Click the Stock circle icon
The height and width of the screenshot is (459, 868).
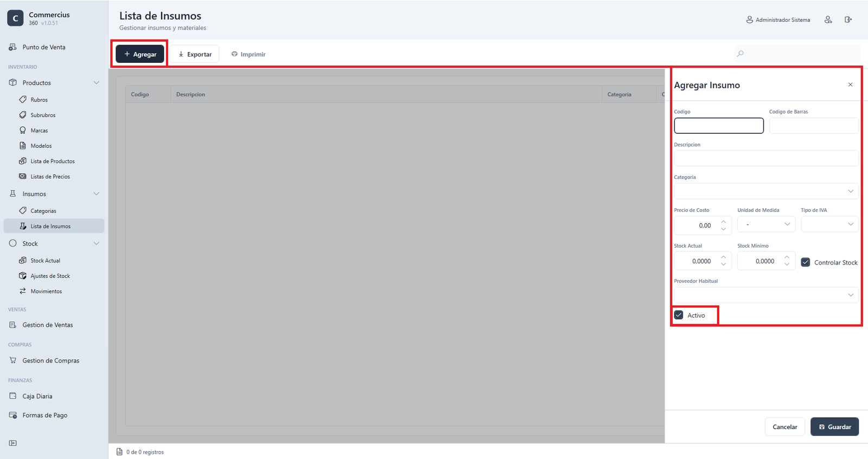(x=12, y=243)
